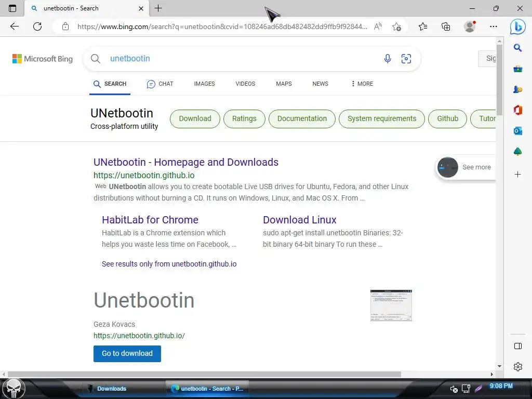
Task: Open the Favorites list
Action: (423, 26)
